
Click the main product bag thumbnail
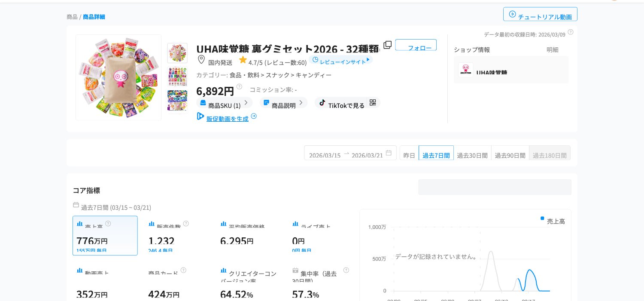pyautogui.click(x=118, y=77)
